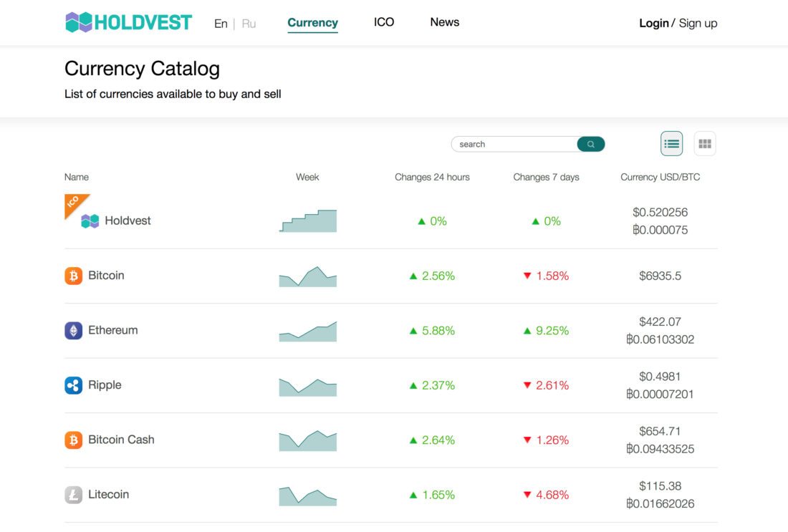This screenshot has height=532, width=788.
Task: Click Bitcoin 24-hour change 2.56%
Action: click(432, 276)
